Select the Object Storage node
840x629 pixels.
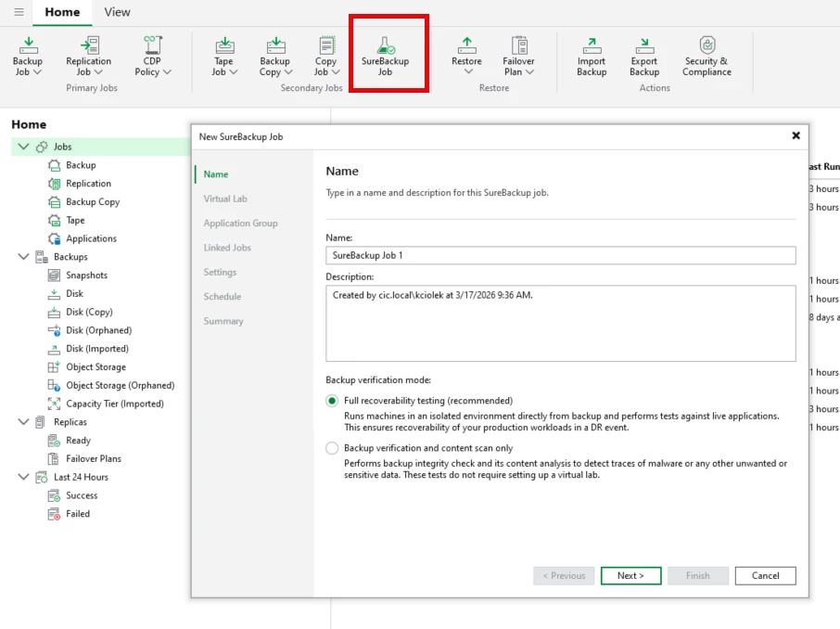(95, 366)
